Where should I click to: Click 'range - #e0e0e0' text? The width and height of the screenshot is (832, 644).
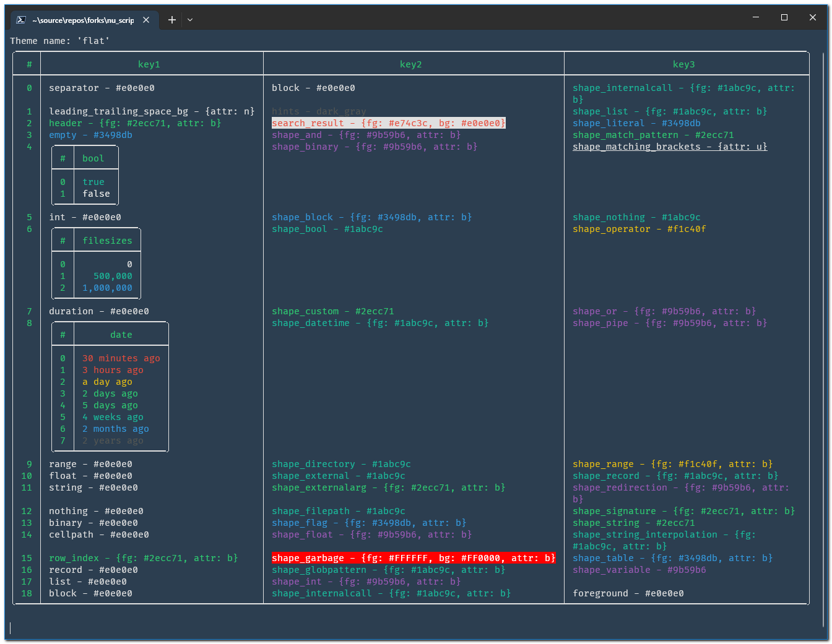(x=91, y=464)
